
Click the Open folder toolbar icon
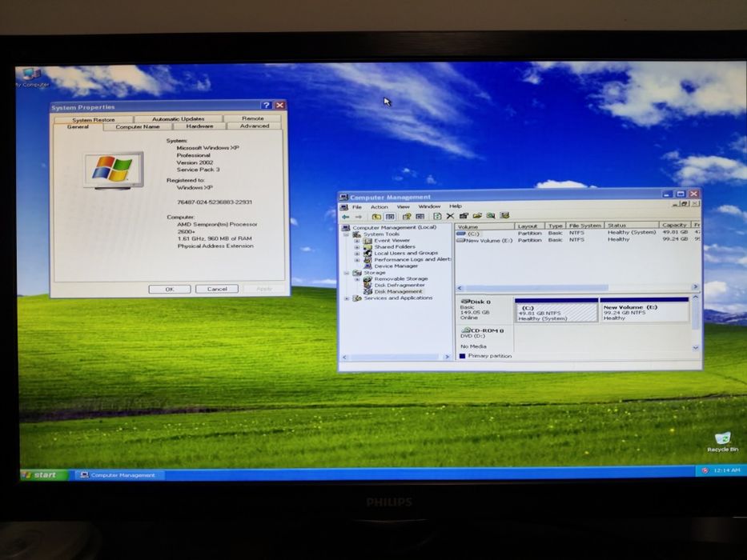click(477, 216)
